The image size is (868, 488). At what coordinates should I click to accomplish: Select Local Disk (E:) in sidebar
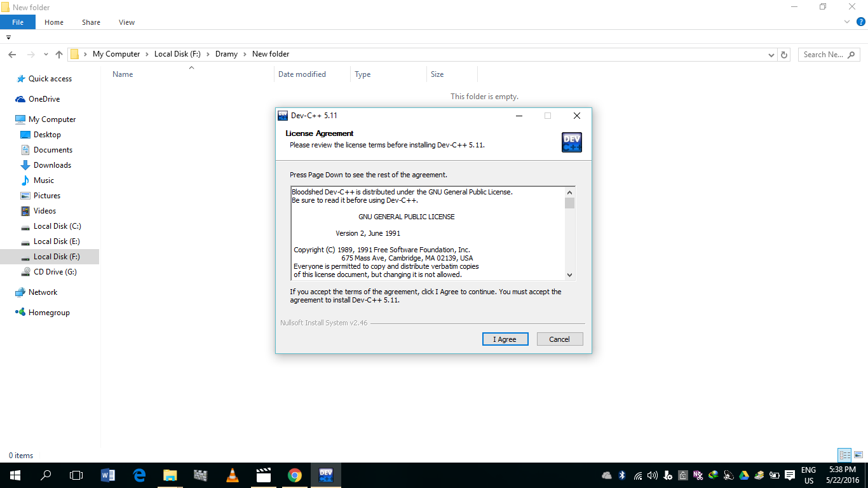[57, 241]
